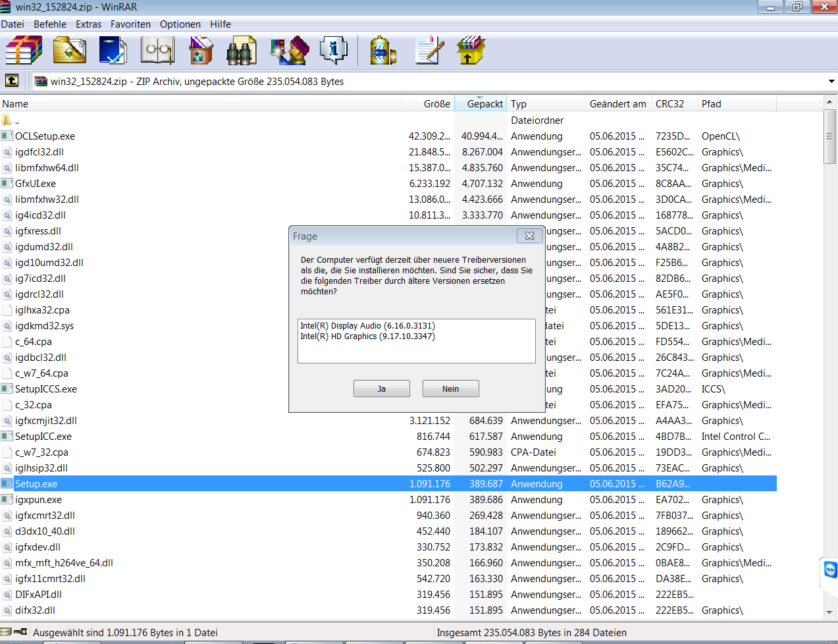Image resolution: width=838 pixels, height=644 pixels.
Task: Click the Test archive toolbar icon
Action: pyautogui.click(x=113, y=50)
